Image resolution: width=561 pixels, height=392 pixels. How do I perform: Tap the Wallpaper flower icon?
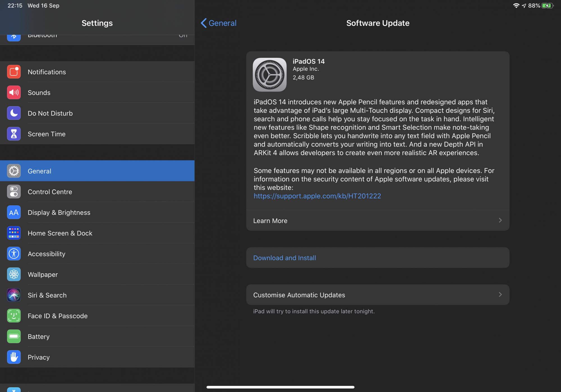click(14, 274)
